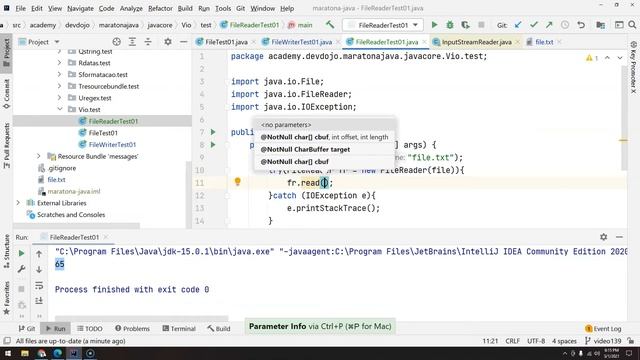Run FileReaderTest01 with the green play button
The image size is (640, 360).
tap(434, 25)
